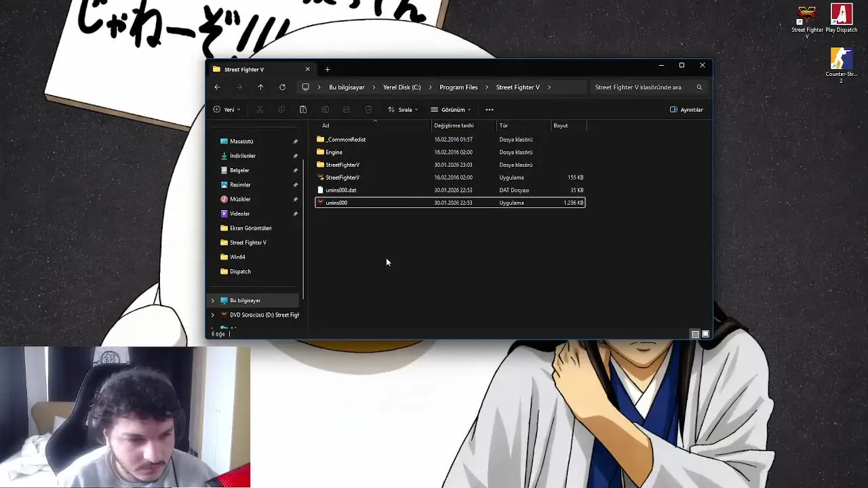This screenshot has width=868, height=488.
Task: Open Counter-Strike 2 desktop shortcut
Action: click(x=842, y=65)
